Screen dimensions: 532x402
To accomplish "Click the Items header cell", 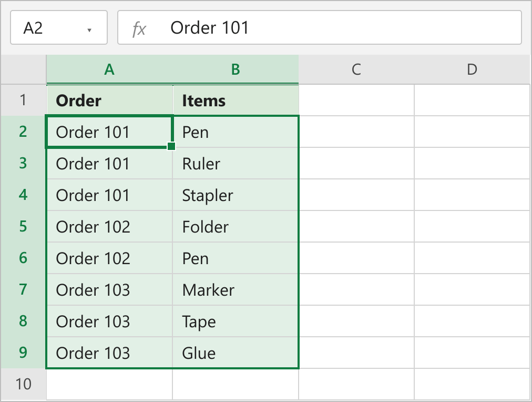I will (236, 100).
